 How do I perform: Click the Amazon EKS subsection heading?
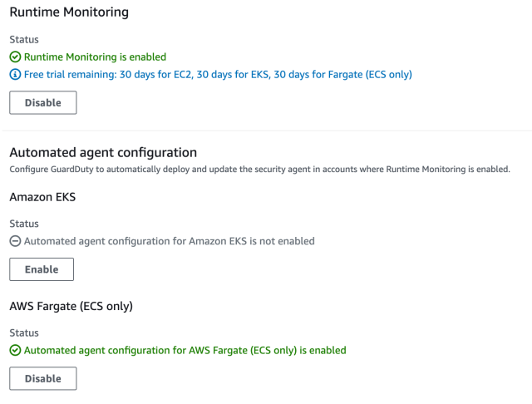pos(43,196)
